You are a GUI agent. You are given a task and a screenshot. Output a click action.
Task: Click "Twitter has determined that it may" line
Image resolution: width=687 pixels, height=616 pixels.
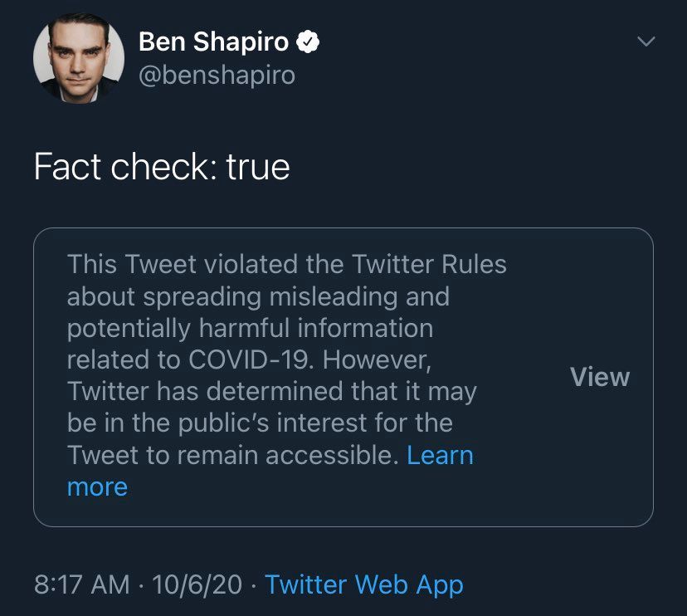[x=271, y=391]
